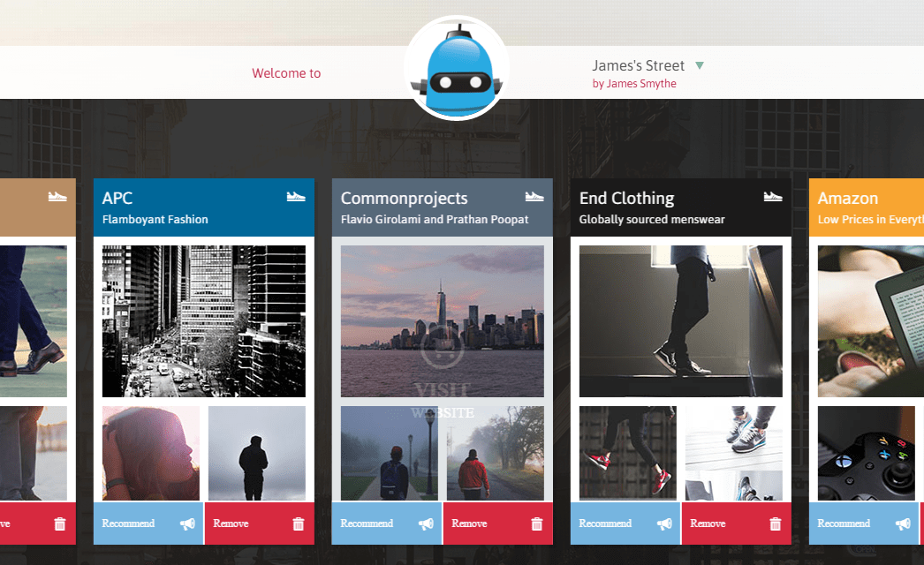The height and width of the screenshot is (565, 924).
Task: Open the black-and-white city photo in APC
Action: click(x=204, y=321)
